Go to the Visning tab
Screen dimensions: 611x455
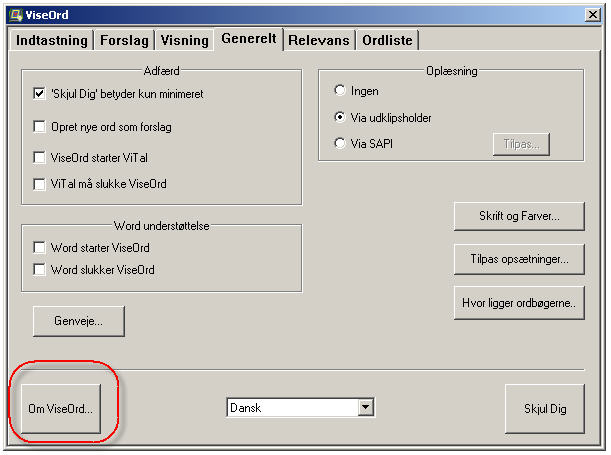tap(185, 40)
